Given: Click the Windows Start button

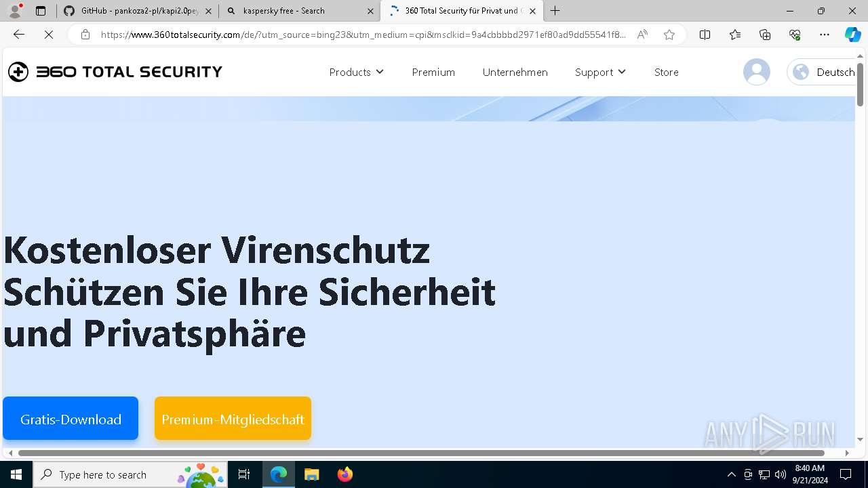Looking at the screenshot, I should [16, 474].
